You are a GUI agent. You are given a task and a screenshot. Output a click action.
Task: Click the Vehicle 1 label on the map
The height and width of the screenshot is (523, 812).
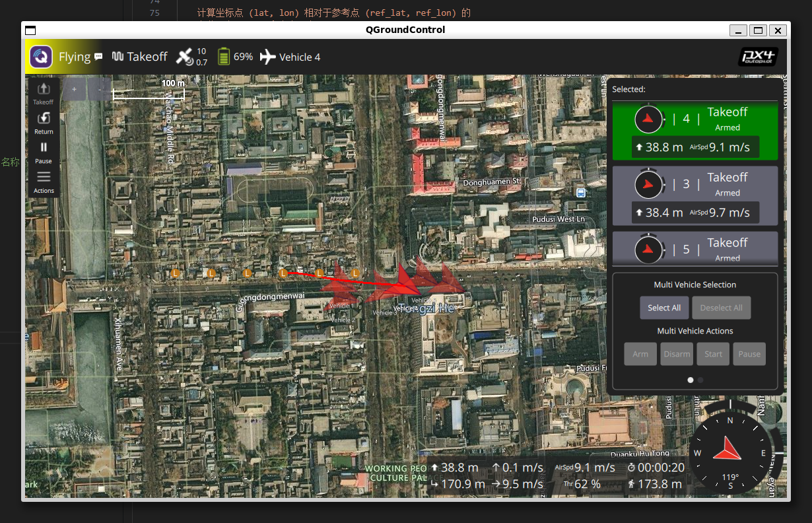pyautogui.click(x=341, y=306)
